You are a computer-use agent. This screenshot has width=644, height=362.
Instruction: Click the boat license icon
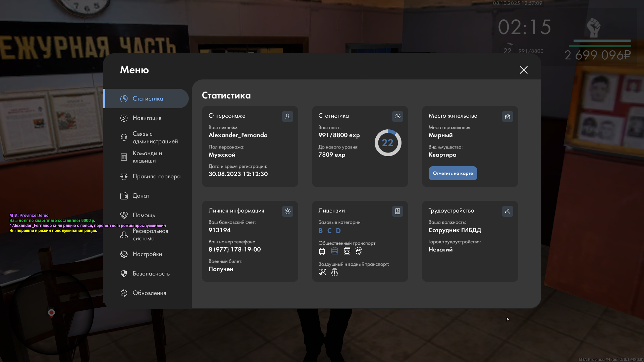tap(334, 272)
